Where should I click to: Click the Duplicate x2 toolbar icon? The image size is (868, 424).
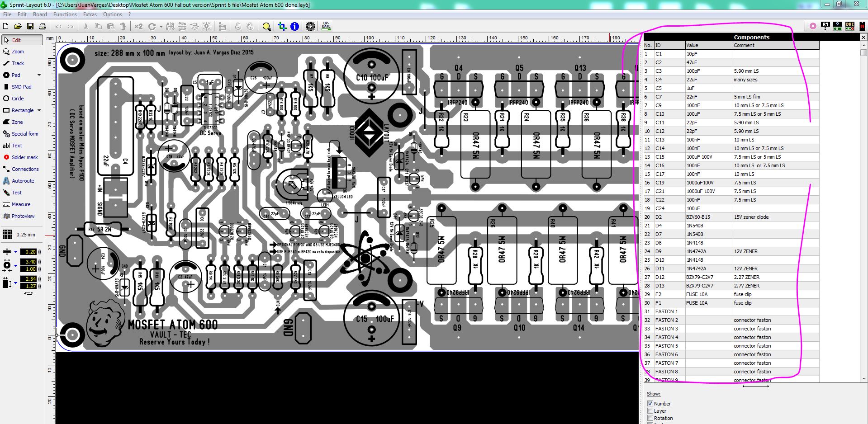click(x=138, y=26)
